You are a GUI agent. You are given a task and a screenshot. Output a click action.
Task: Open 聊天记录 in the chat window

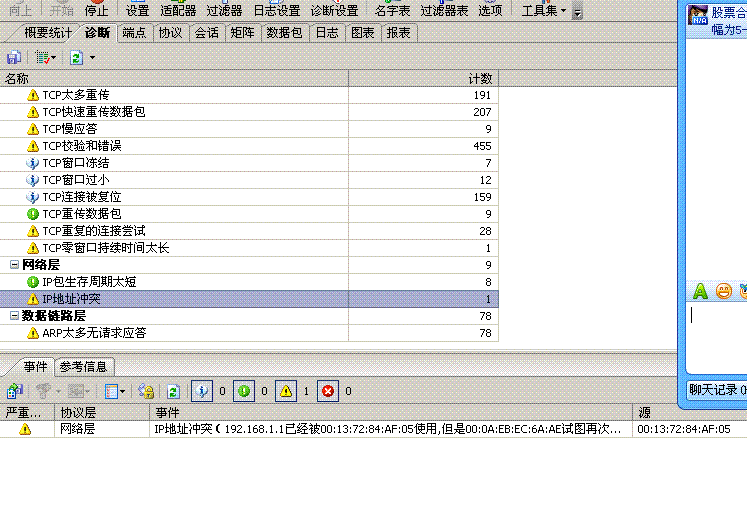[716, 390]
